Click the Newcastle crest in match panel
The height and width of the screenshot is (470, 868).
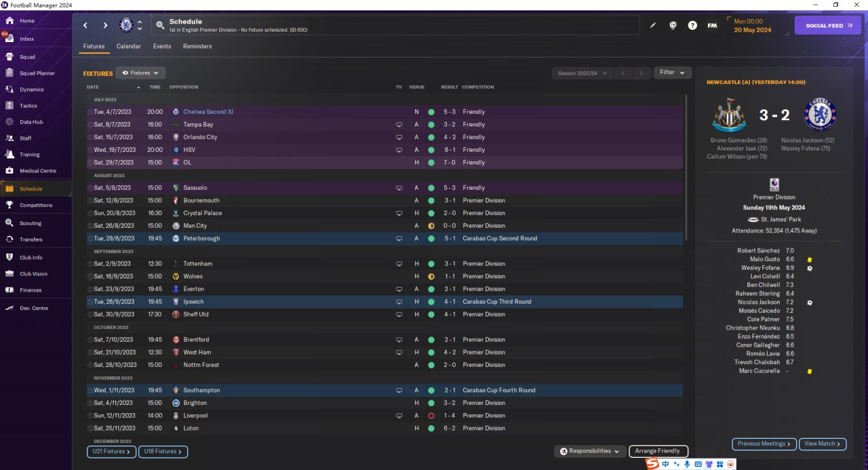point(729,115)
